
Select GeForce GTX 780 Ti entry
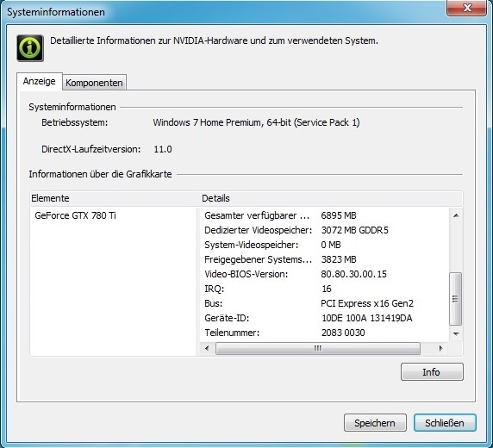[x=76, y=215]
